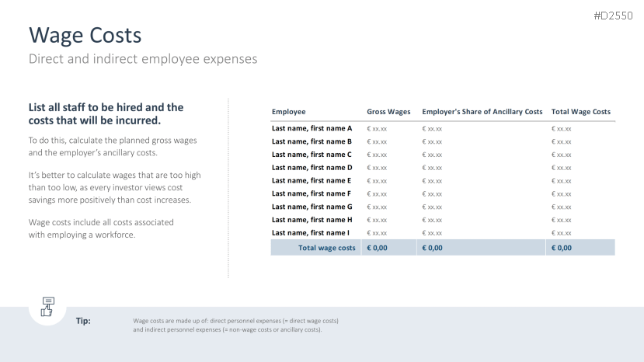Click the Total Wage Costs column header
The image size is (644, 362).
pos(580,112)
